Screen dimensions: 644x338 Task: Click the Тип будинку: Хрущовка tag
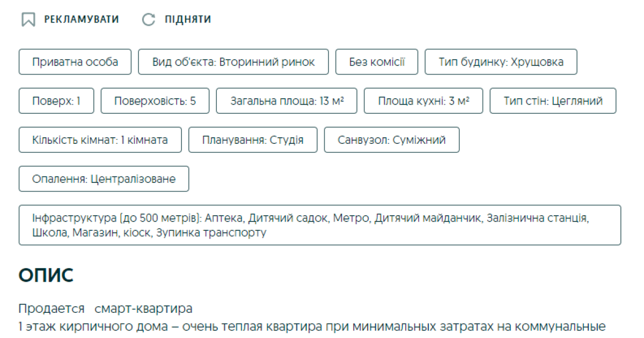501,62
